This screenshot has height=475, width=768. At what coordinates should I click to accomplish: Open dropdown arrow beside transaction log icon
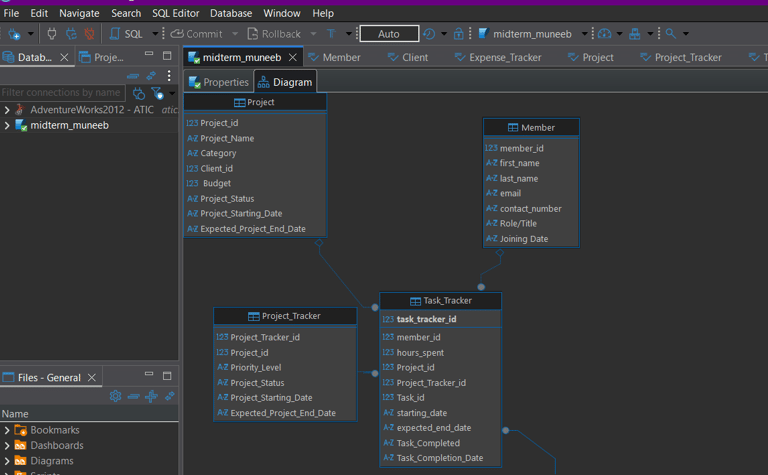(444, 34)
